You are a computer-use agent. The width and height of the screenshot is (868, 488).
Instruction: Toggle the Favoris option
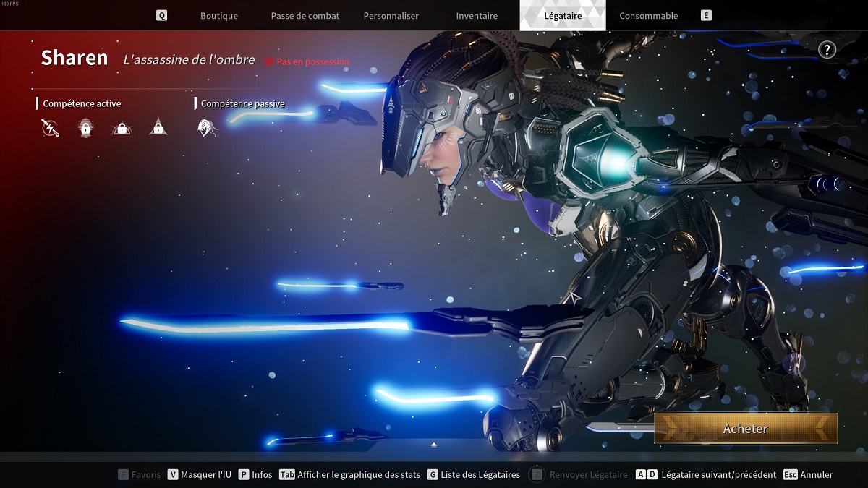pyautogui.click(x=139, y=475)
